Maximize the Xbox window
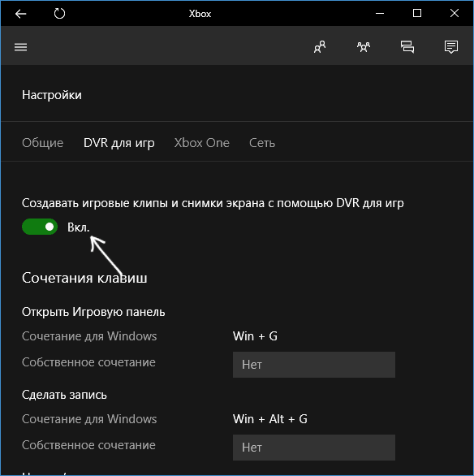Screen dimensions: 474x476 click(417, 13)
